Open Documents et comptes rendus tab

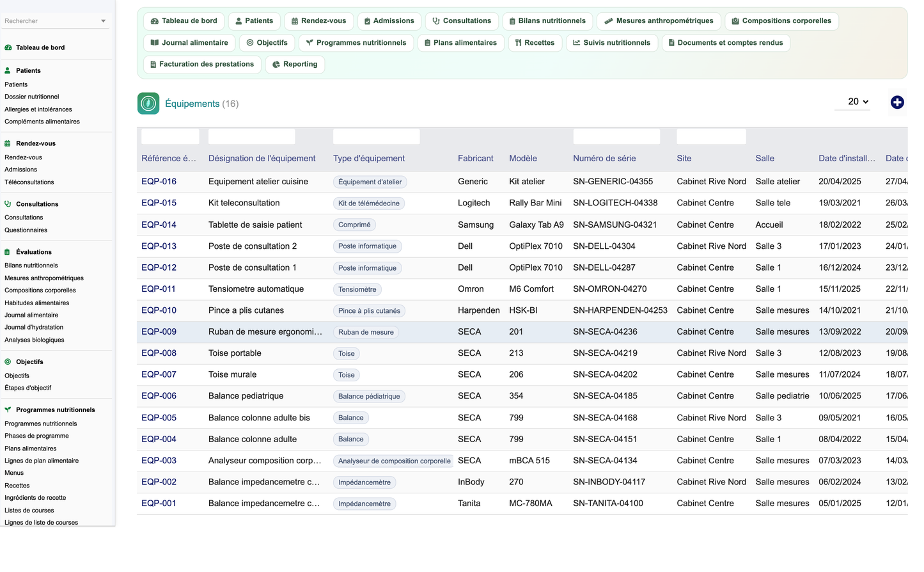(726, 43)
